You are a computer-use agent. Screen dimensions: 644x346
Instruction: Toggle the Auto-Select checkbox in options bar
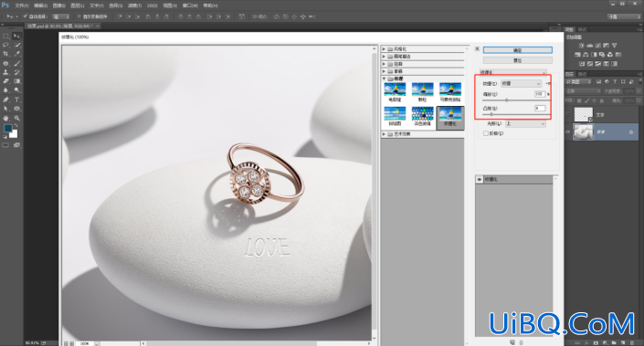25,16
